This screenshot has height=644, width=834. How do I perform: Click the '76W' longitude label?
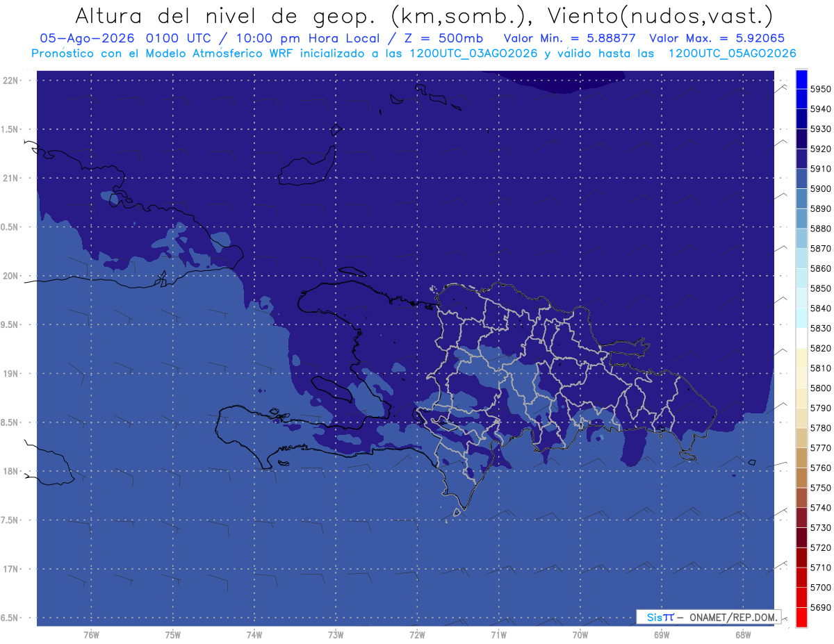point(92,635)
